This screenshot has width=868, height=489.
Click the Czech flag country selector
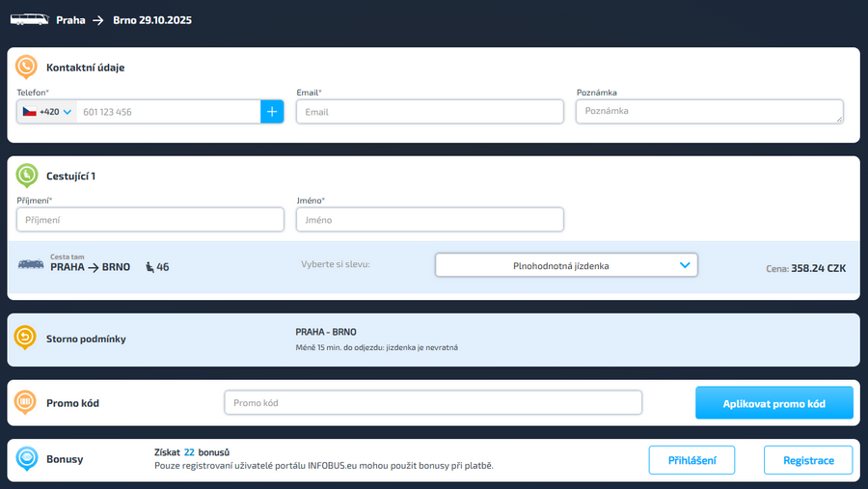pos(30,112)
